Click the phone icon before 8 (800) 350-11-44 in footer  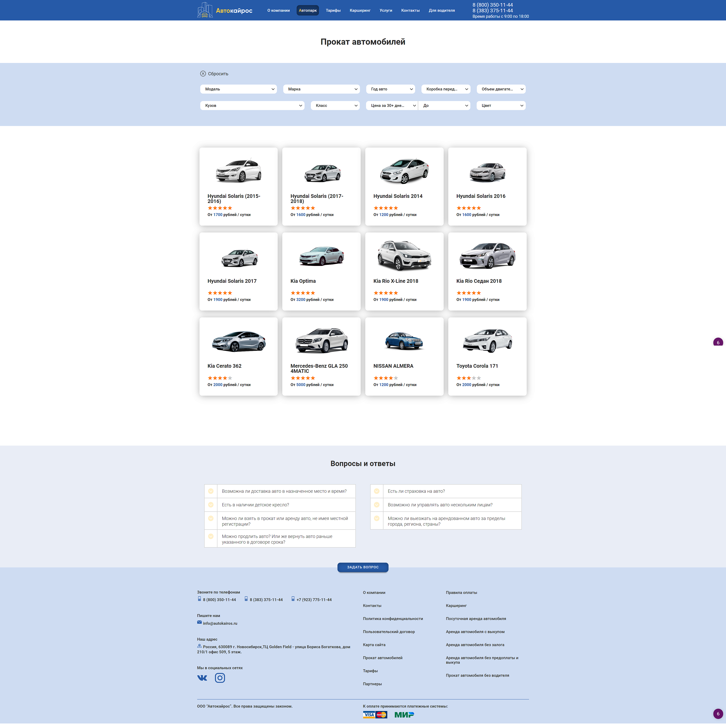tap(199, 603)
